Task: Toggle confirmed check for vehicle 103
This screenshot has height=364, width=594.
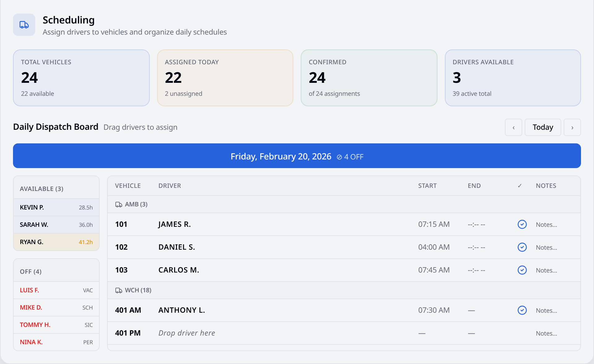Action: (x=522, y=270)
